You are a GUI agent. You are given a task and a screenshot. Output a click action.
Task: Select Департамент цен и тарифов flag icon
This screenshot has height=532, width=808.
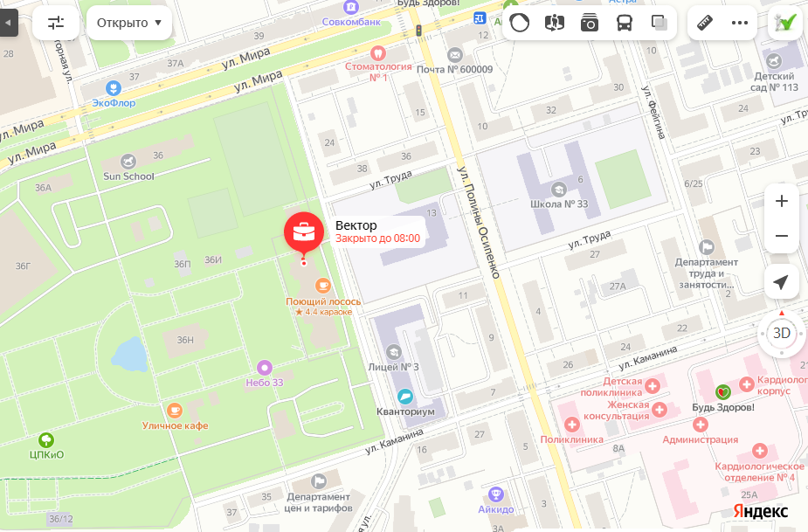click(319, 481)
